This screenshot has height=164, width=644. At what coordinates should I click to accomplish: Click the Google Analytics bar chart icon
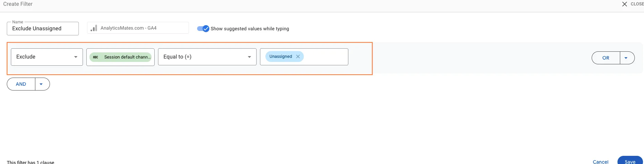pos(94,28)
